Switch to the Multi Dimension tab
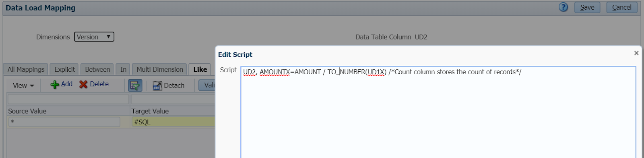644x158 pixels. [160, 69]
